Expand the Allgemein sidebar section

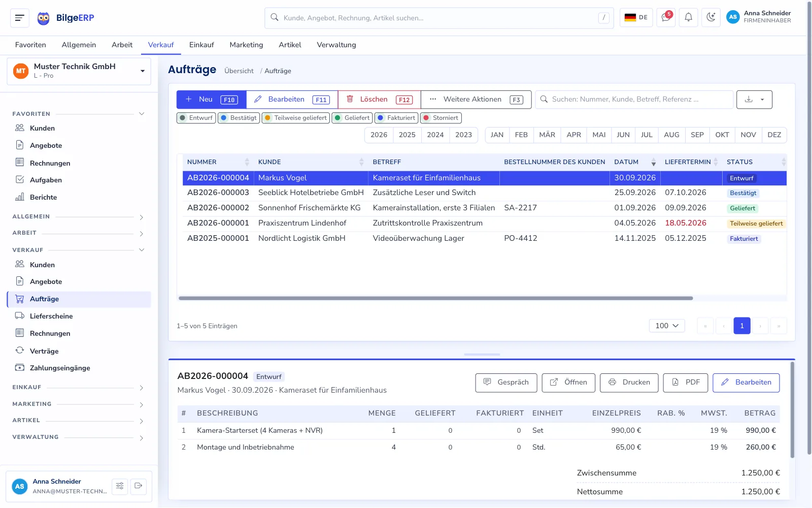[x=79, y=217]
